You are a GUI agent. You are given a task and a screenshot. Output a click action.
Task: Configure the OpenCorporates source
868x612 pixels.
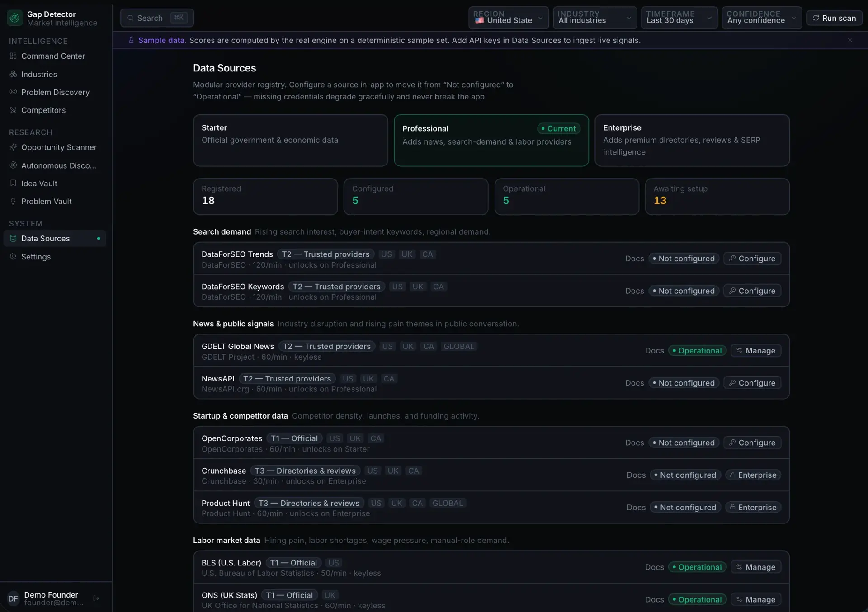(x=752, y=443)
